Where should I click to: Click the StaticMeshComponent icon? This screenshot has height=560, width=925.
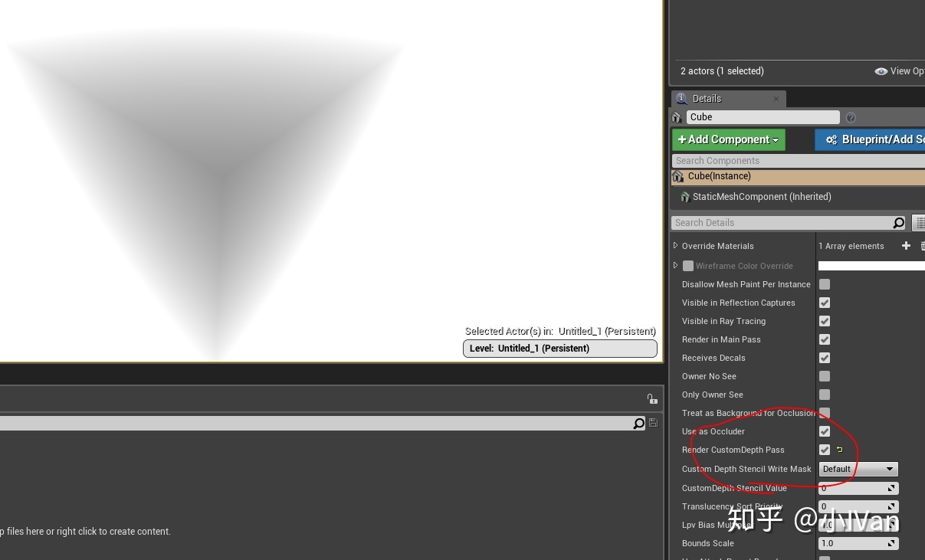[x=685, y=197]
